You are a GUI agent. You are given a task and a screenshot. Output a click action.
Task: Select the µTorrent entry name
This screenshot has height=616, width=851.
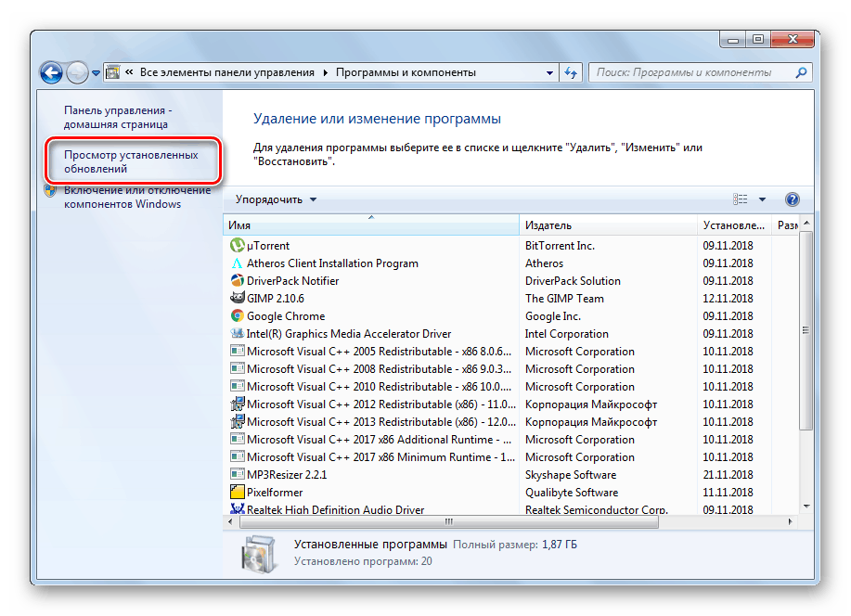(x=268, y=246)
